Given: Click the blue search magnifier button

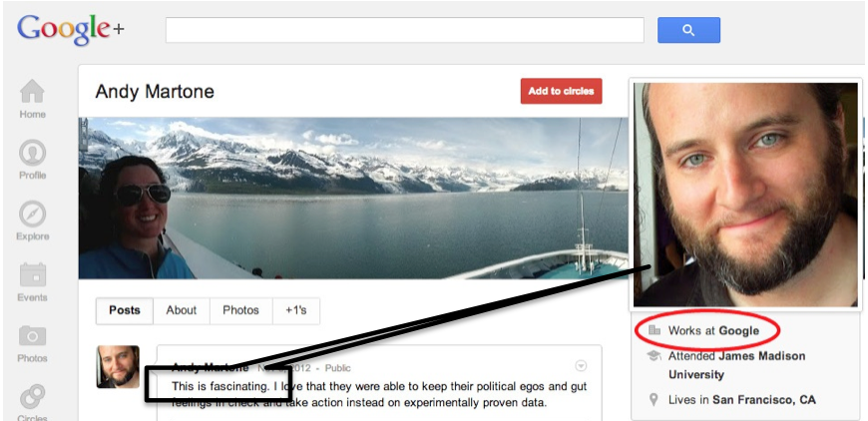Looking at the screenshot, I should point(688,31).
